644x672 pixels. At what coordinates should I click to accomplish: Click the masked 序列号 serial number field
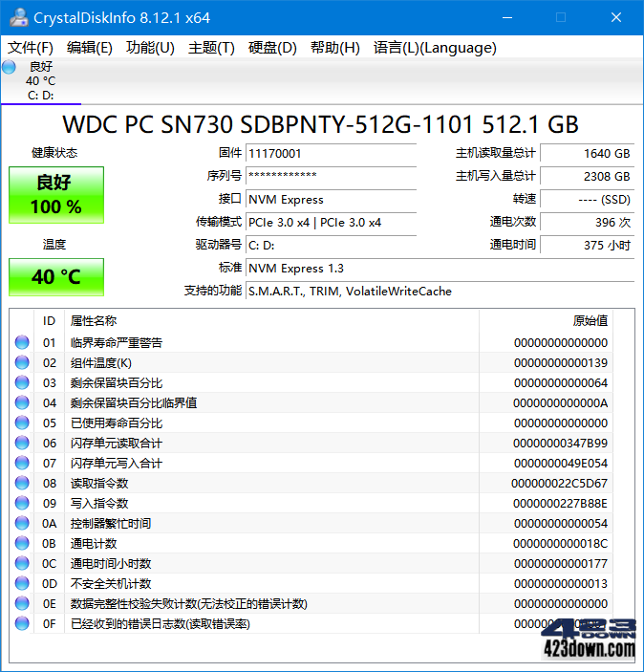(x=331, y=176)
